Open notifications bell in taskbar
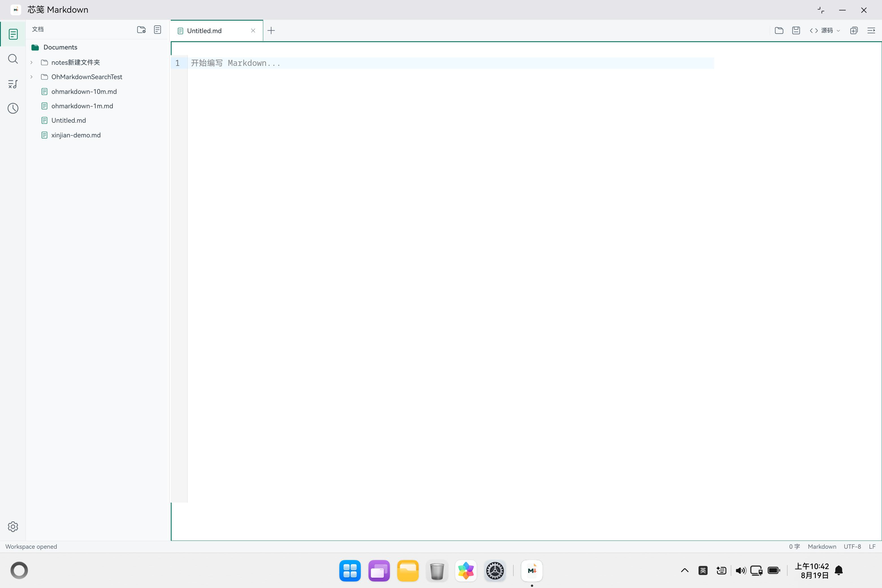This screenshot has width=882, height=588. tap(839, 570)
